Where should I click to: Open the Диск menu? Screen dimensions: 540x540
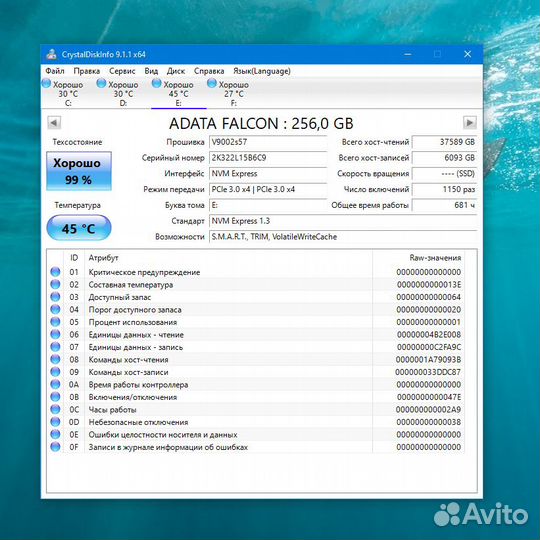(176, 71)
